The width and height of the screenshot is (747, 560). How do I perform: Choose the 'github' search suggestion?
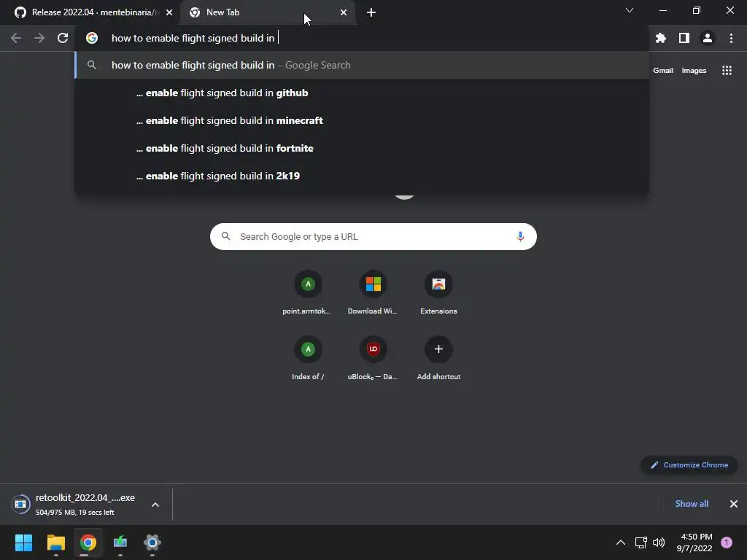tap(362, 93)
